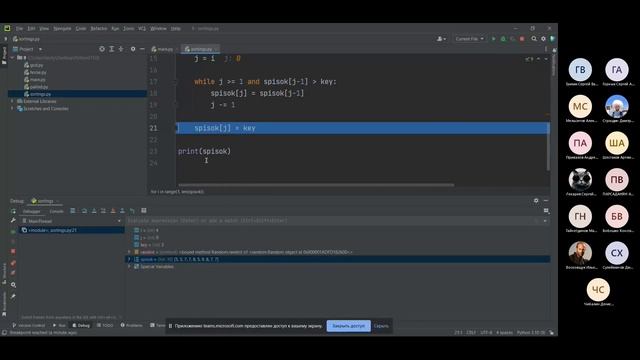The height and width of the screenshot is (360, 640).
Task: Open Search Everywhere magnifier icon
Action: tap(534, 39)
